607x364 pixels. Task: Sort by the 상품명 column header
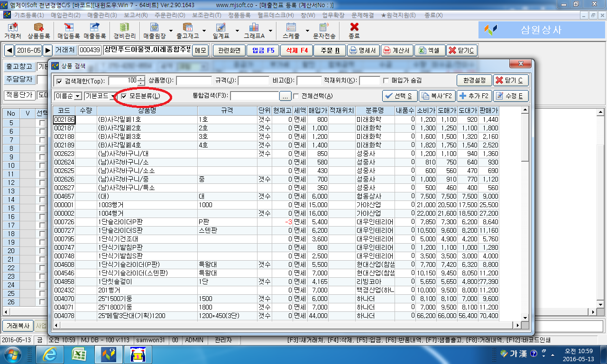click(147, 110)
